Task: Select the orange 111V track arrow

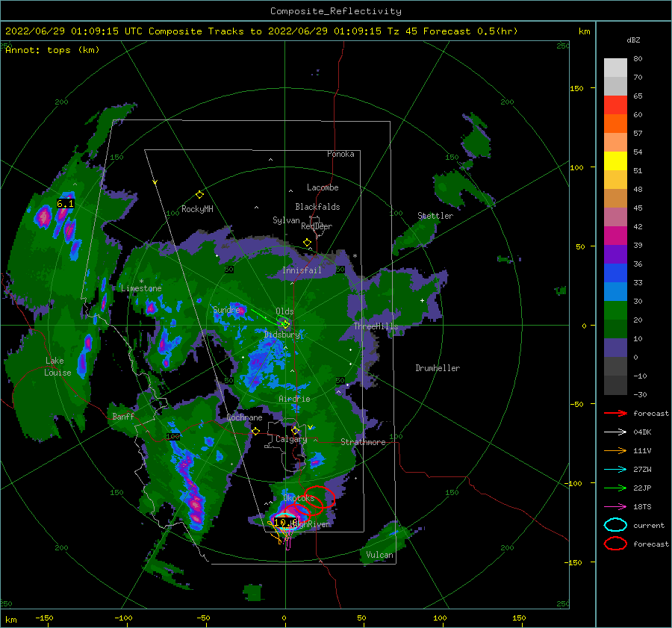Action: pos(615,450)
